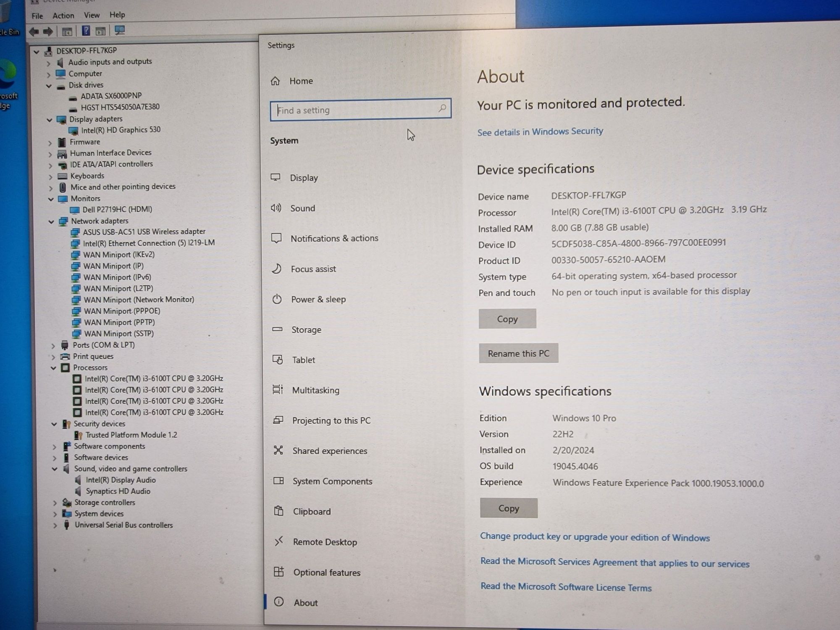Open Microsoft Software License Terms link
Image resolution: width=840 pixels, height=630 pixels.
(x=566, y=587)
